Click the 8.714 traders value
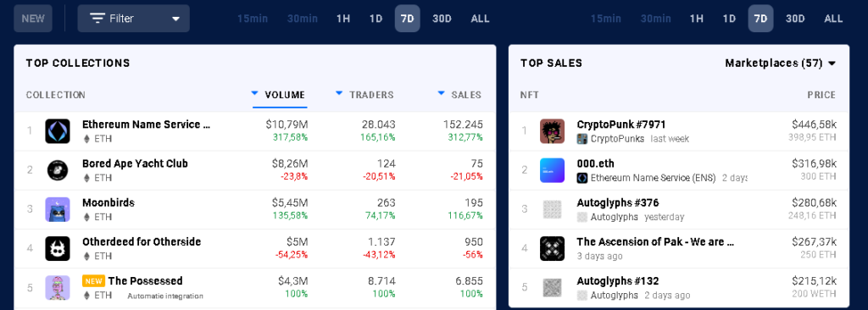The image size is (868, 310). (x=382, y=281)
